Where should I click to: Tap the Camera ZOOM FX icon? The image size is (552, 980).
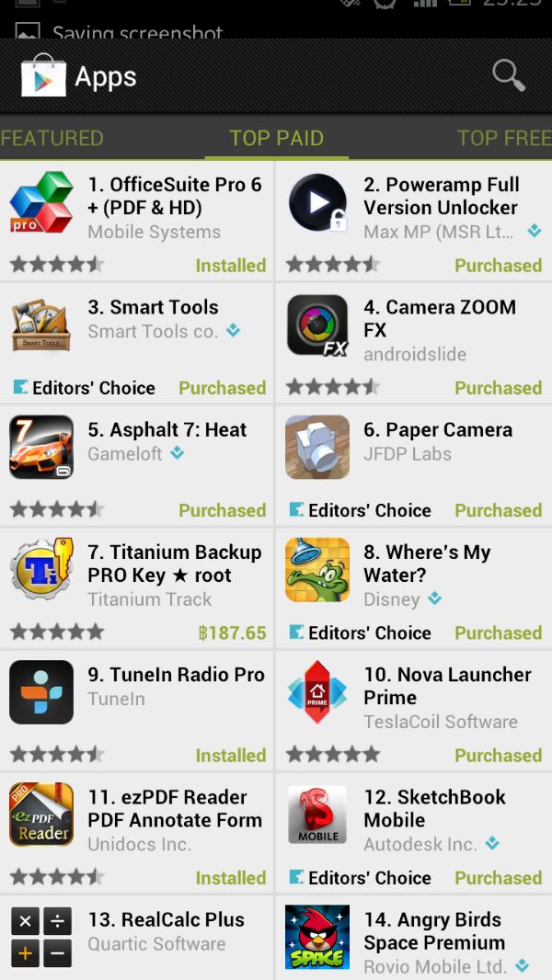[x=317, y=325]
